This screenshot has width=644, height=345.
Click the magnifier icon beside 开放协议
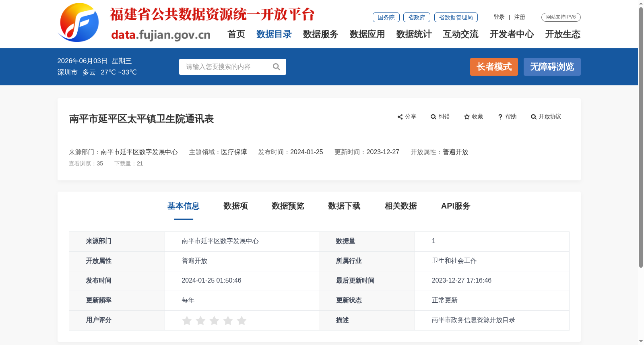coord(534,117)
